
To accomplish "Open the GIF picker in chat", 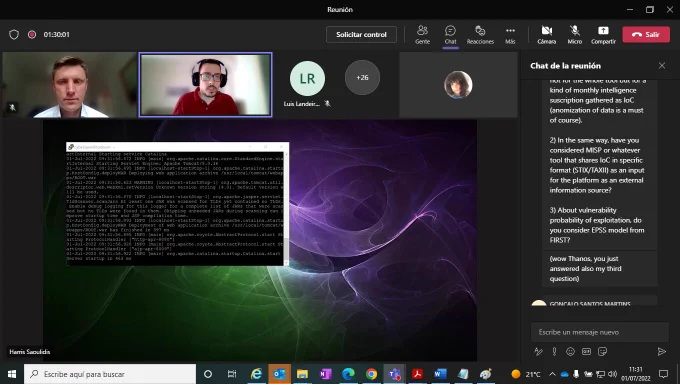I will click(x=586, y=351).
